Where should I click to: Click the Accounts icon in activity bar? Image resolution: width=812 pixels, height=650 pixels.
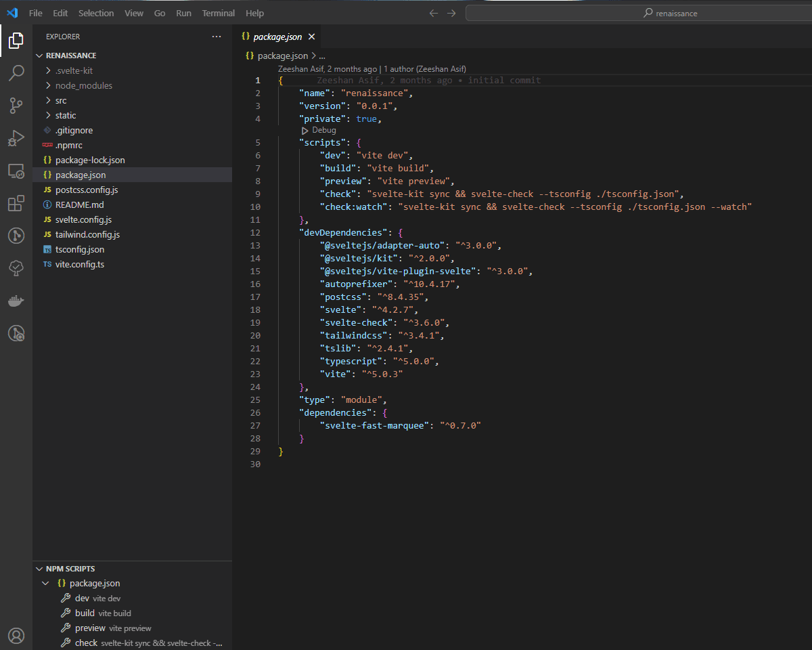coord(16,635)
